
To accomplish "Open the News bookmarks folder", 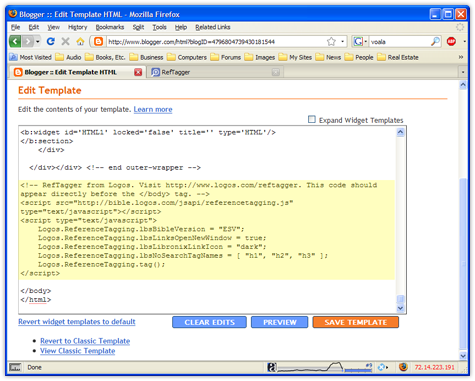I will click(x=328, y=57).
